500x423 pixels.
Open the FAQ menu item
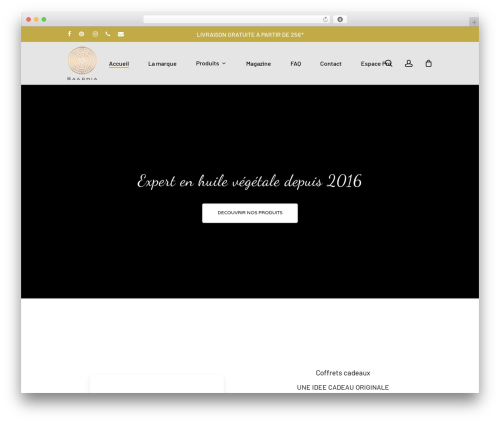[296, 64]
